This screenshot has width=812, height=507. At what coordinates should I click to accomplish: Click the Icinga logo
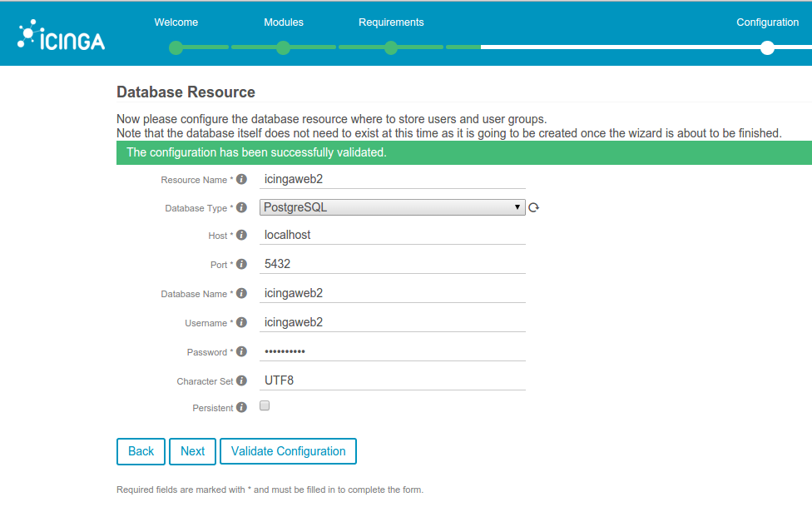point(61,35)
